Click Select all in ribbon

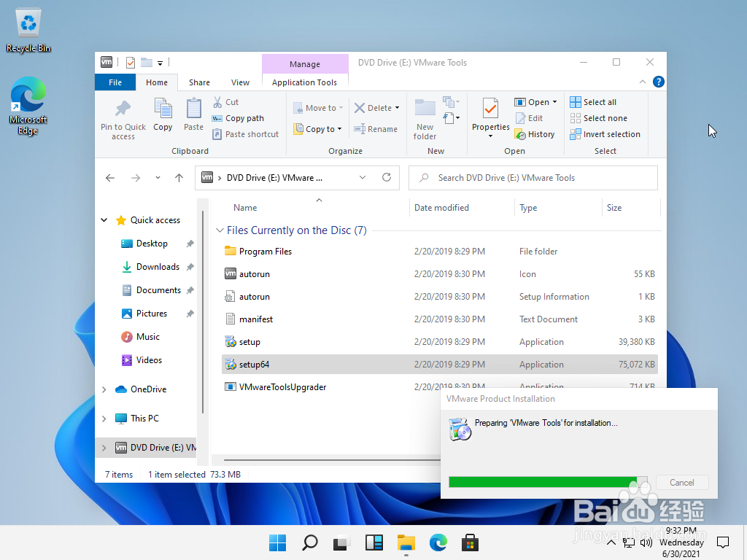592,102
